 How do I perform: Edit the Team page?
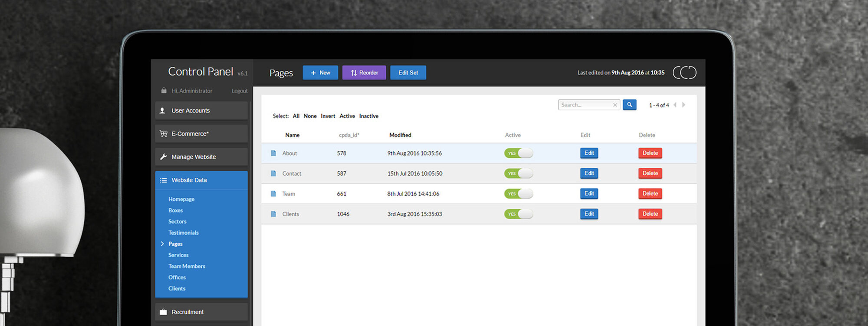click(x=589, y=193)
